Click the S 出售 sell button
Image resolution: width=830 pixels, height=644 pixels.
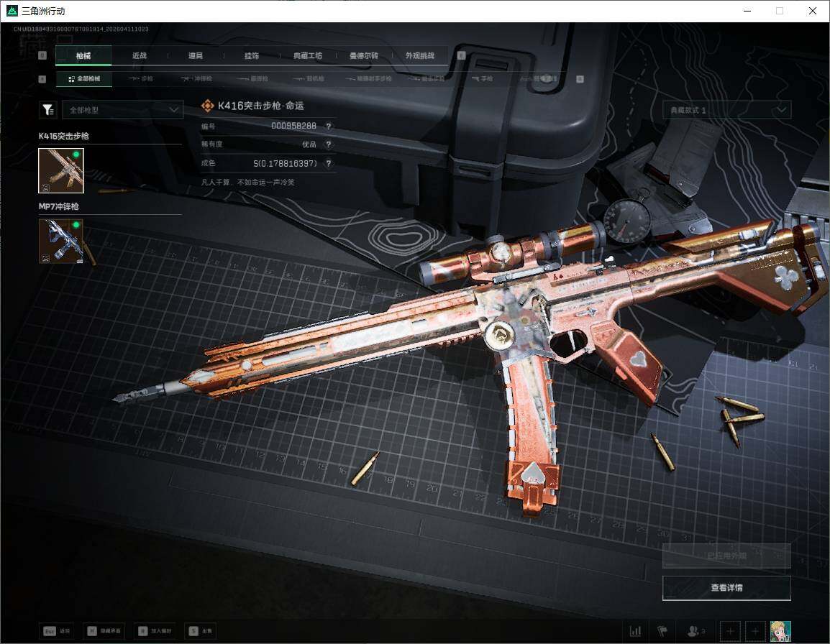pos(201,631)
